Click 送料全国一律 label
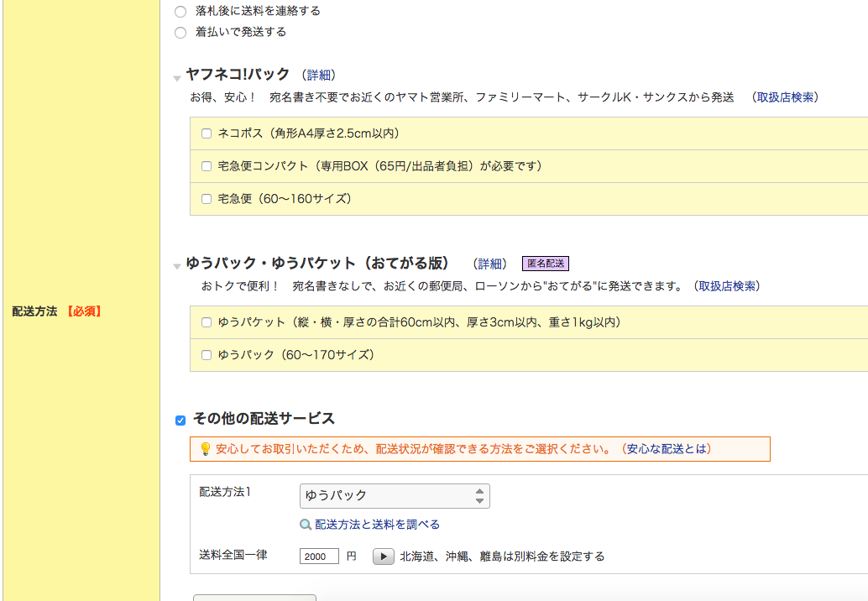The image size is (868, 601). (x=233, y=555)
